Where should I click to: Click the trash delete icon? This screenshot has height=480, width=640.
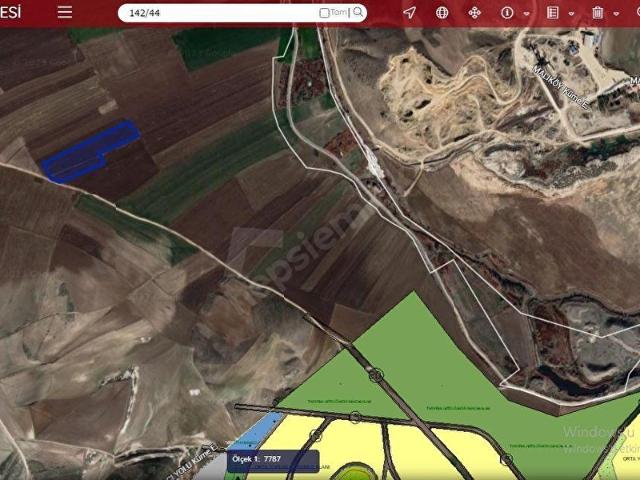(x=597, y=13)
